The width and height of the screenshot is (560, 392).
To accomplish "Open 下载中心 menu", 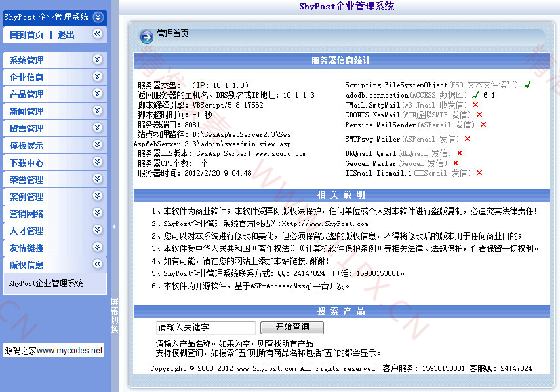I will point(27,163).
